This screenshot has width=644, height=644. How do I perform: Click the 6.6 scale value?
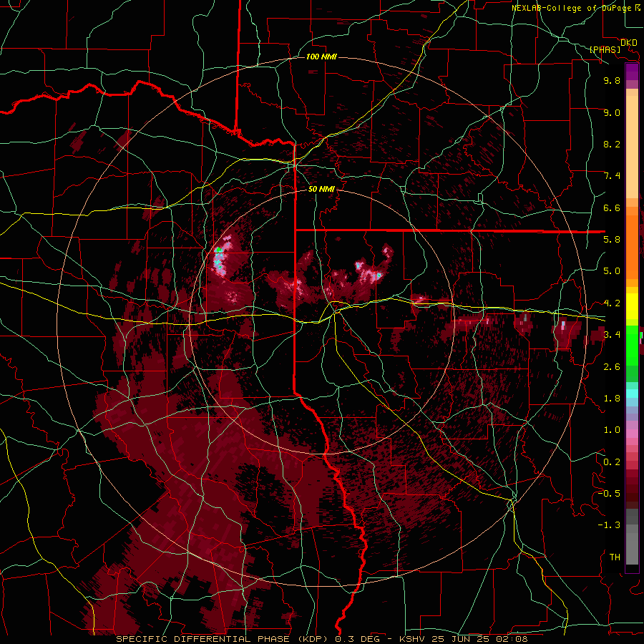click(x=612, y=208)
